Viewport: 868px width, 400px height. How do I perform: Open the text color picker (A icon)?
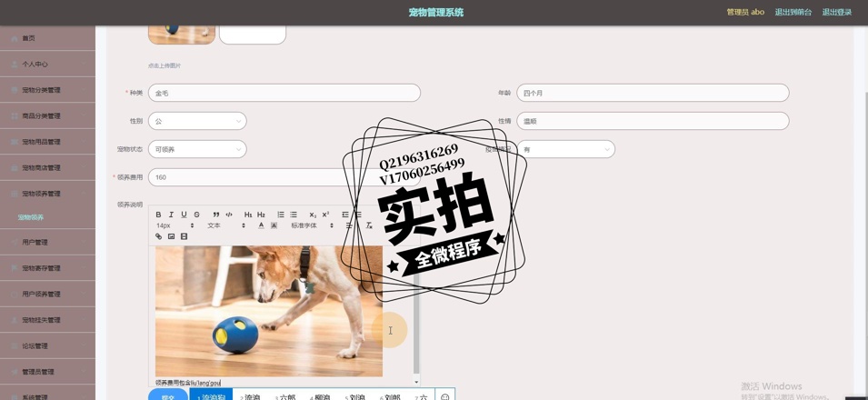261,225
